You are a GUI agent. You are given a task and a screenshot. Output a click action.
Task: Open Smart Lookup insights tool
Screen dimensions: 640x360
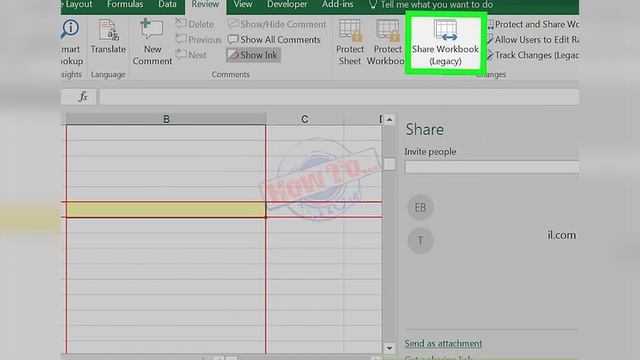click(x=71, y=42)
